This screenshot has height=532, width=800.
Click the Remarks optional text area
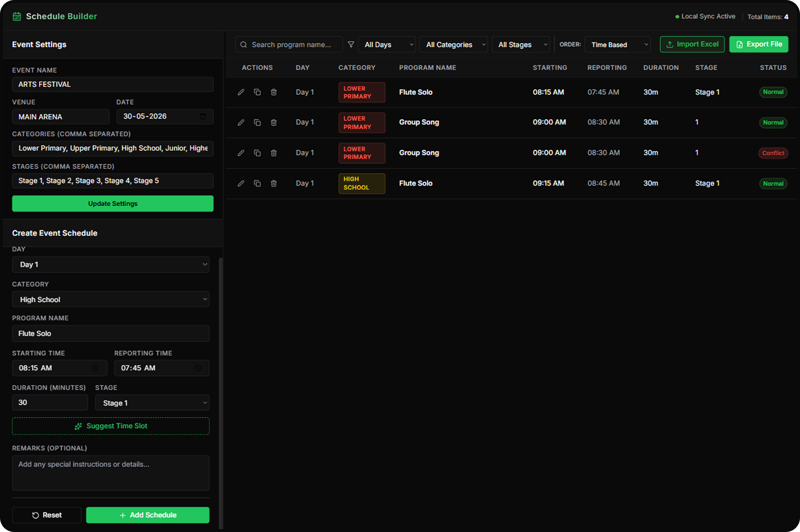(x=111, y=473)
